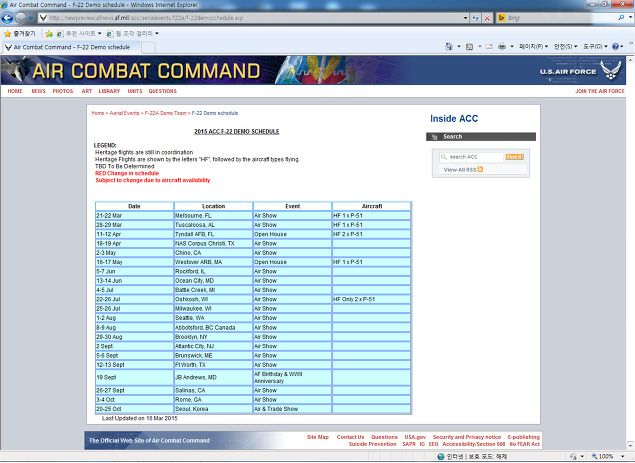Viewport: 635px width, 463px height.
Task: Click Security and Privacy notice footer link
Action: [x=467, y=437]
